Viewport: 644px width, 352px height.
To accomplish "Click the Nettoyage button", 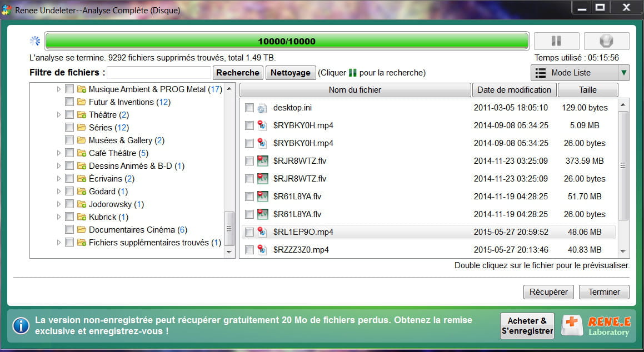I will tap(291, 73).
